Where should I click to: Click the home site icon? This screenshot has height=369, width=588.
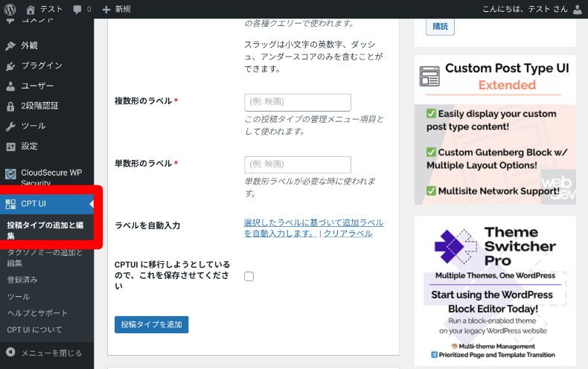click(31, 10)
